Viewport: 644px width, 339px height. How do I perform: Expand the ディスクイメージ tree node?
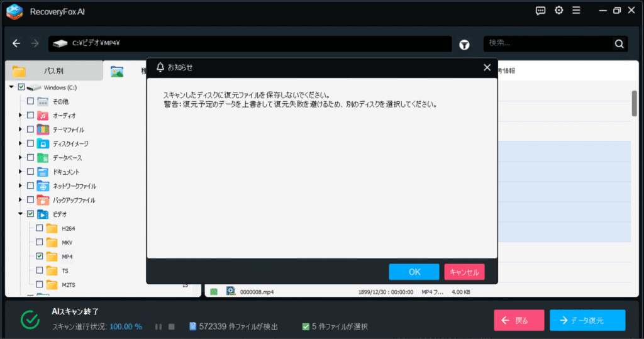point(20,143)
